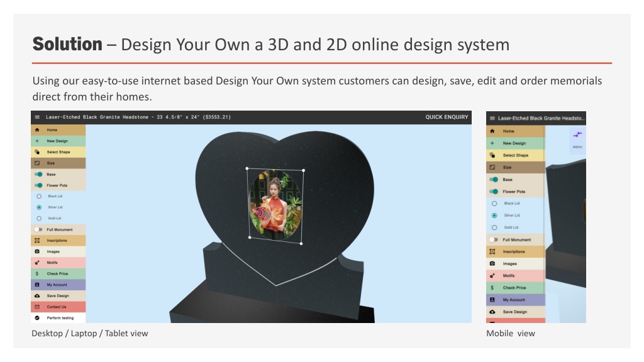Click the top-right resize handle of the photo
The height and width of the screenshot is (362, 644).
point(303,170)
